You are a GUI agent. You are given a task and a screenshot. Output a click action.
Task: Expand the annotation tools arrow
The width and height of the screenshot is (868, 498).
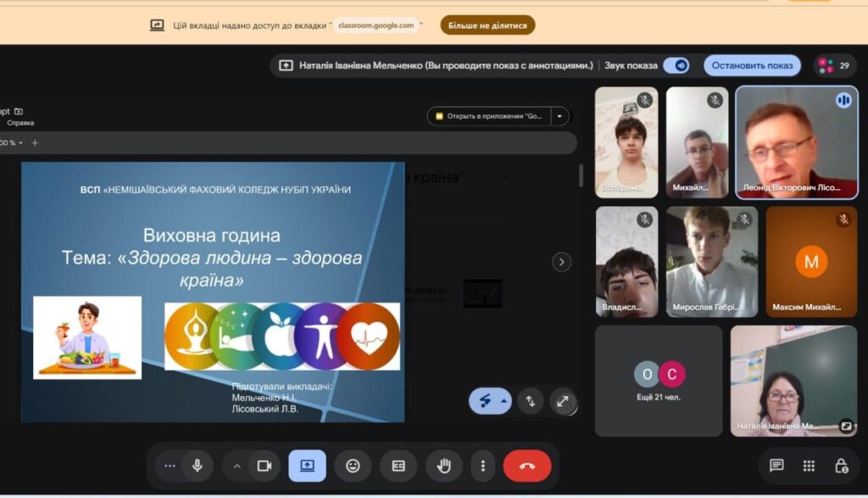(504, 400)
